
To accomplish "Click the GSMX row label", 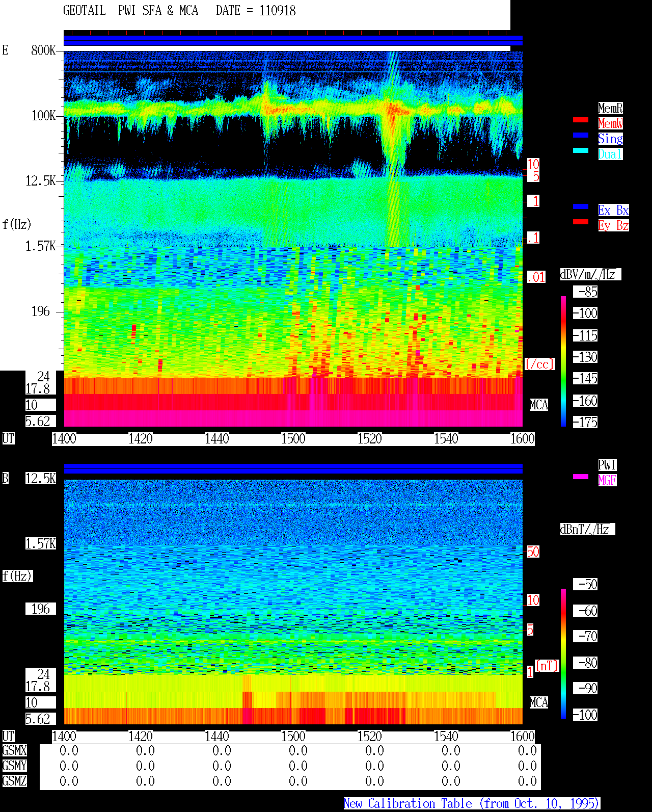I will tap(14, 750).
